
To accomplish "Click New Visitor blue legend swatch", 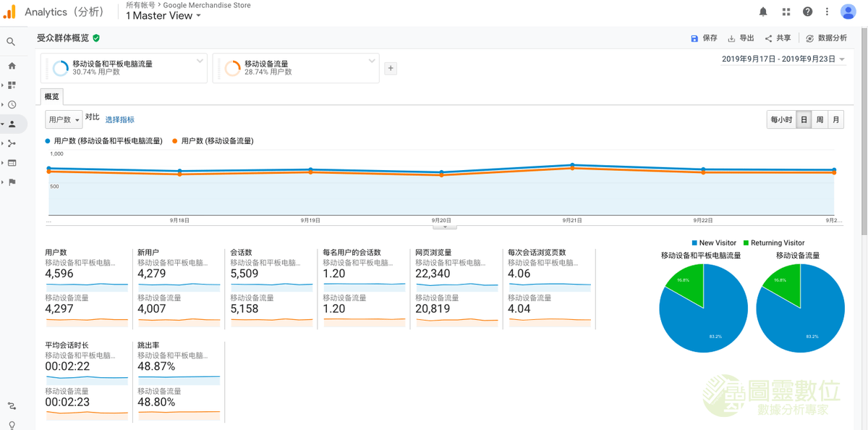I will 694,243.
